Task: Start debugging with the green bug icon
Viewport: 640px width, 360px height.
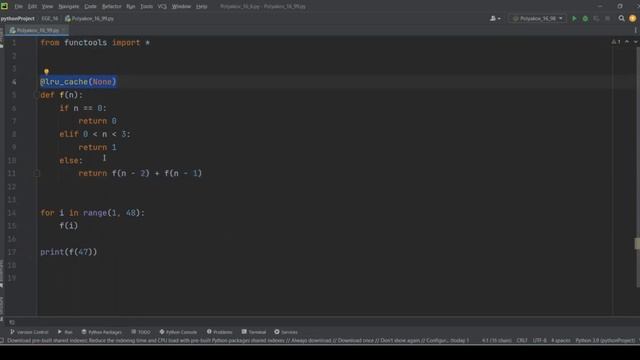Action: pos(585,18)
